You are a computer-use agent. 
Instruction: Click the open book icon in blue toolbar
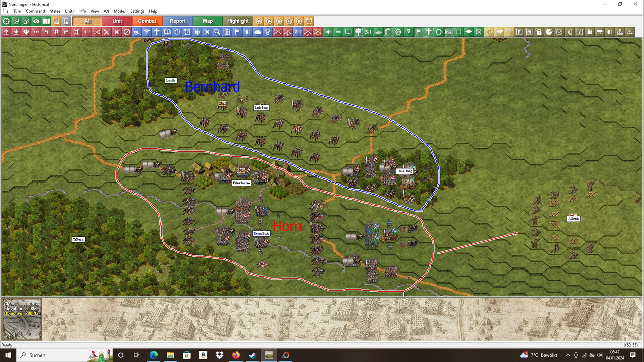click(167, 32)
